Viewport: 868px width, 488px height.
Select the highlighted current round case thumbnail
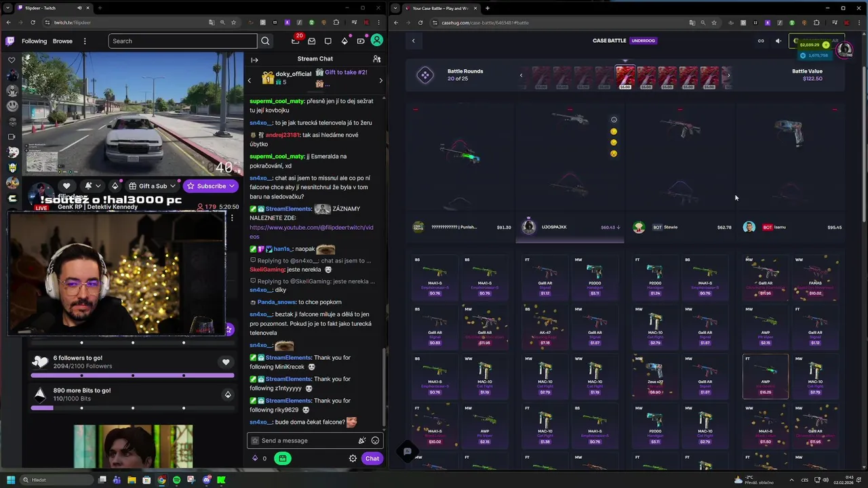click(625, 77)
